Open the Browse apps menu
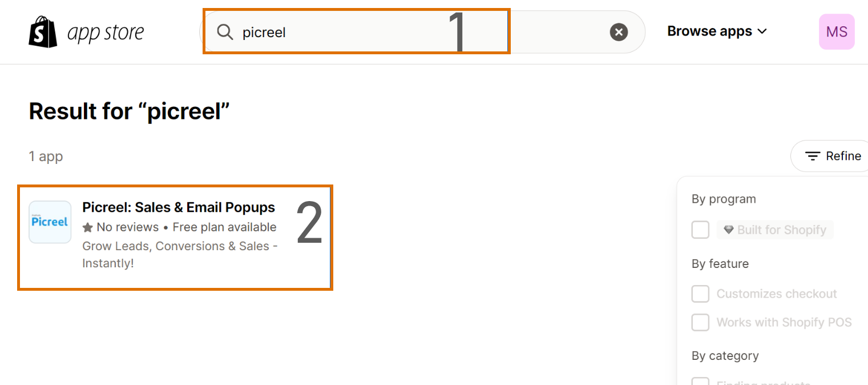The height and width of the screenshot is (385, 868). click(709, 31)
